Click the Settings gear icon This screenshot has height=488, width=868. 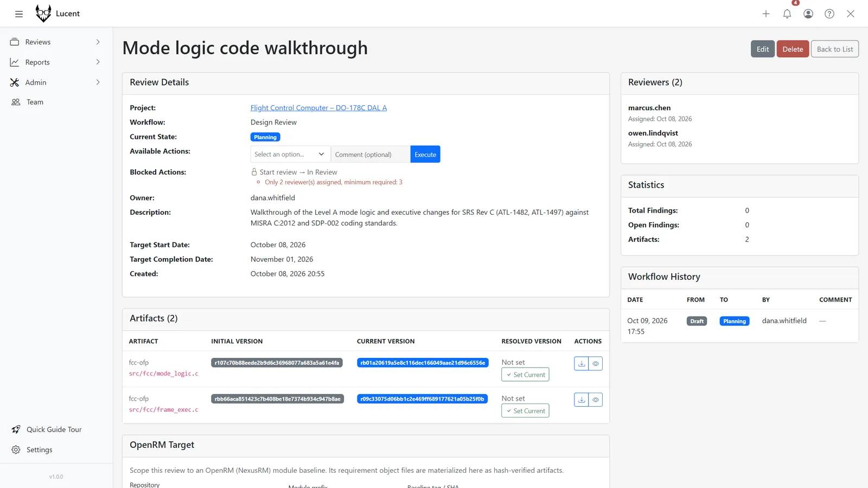pyautogui.click(x=16, y=450)
